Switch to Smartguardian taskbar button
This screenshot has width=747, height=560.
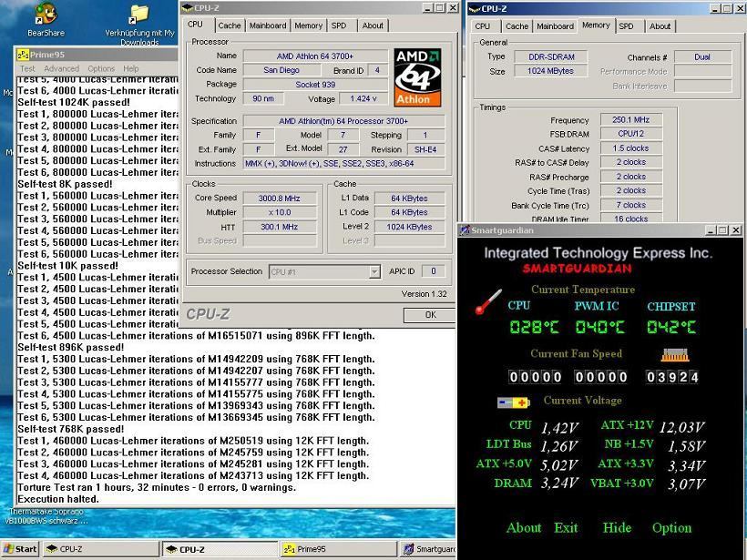click(x=427, y=549)
